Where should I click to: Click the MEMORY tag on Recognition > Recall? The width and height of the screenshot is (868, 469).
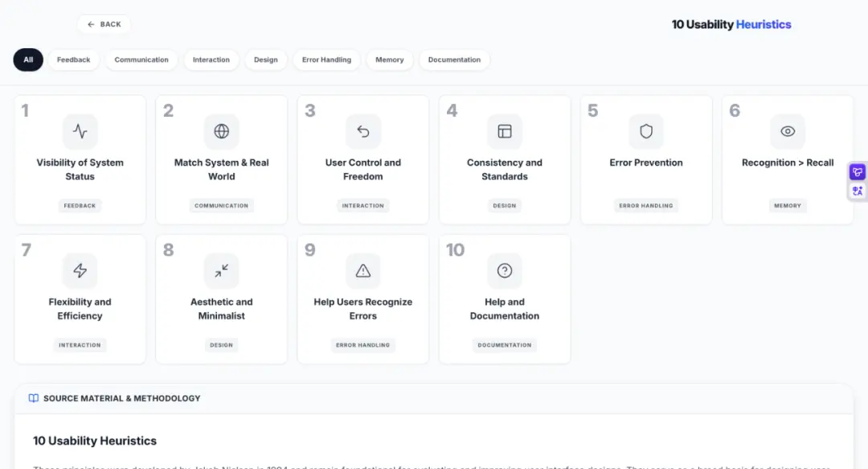tap(788, 206)
